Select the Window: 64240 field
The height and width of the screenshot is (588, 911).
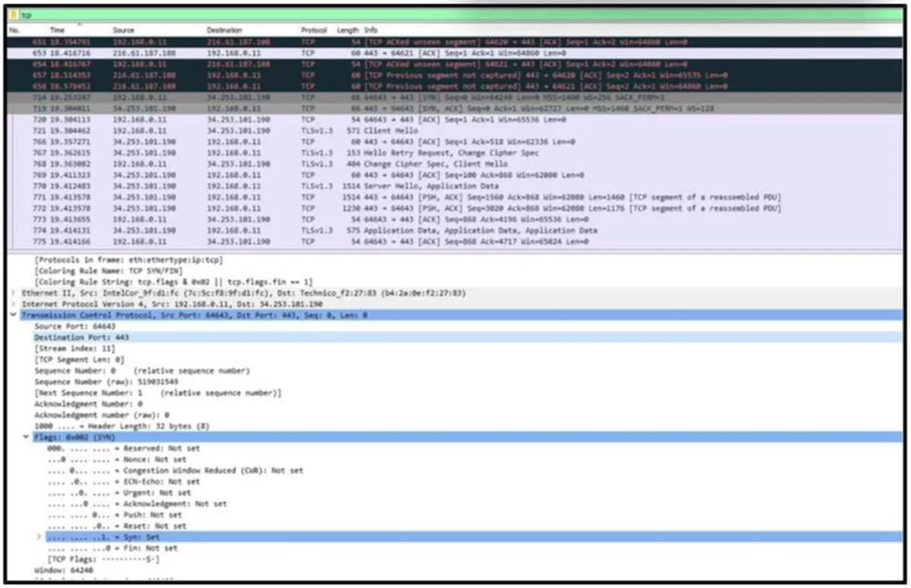coord(455,571)
